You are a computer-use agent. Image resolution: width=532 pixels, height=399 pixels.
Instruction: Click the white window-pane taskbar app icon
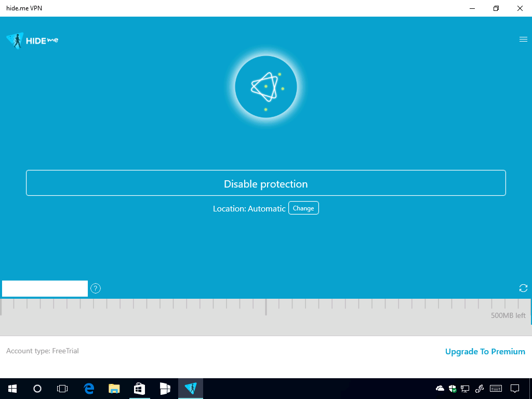(165, 389)
